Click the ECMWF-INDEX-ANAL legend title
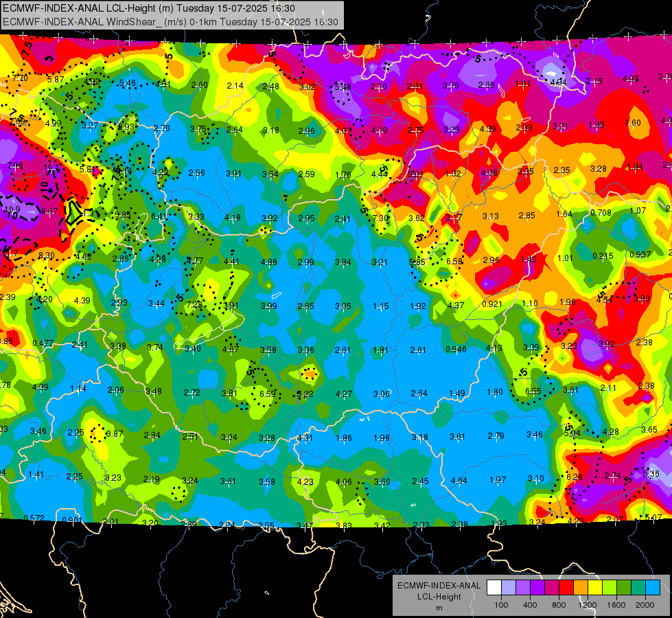 (x=439, y=586)
